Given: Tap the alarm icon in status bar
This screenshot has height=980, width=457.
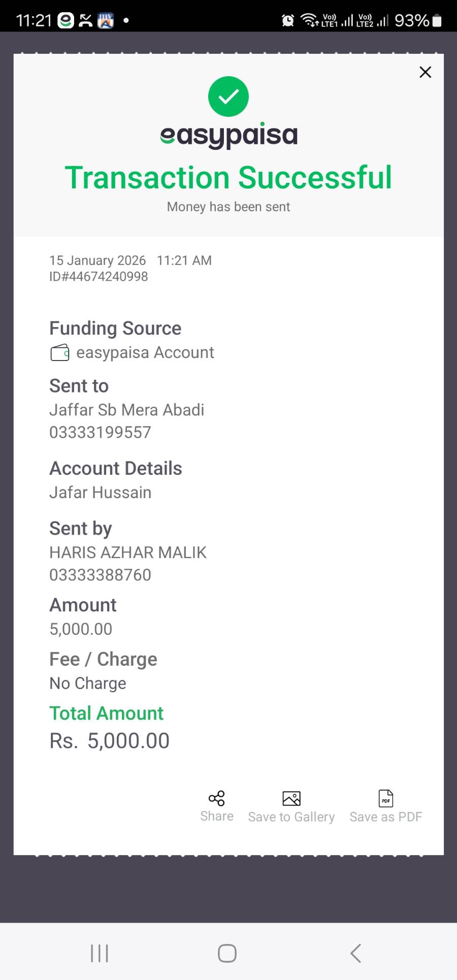Looking at the screenshot, I should coord(288,20).
